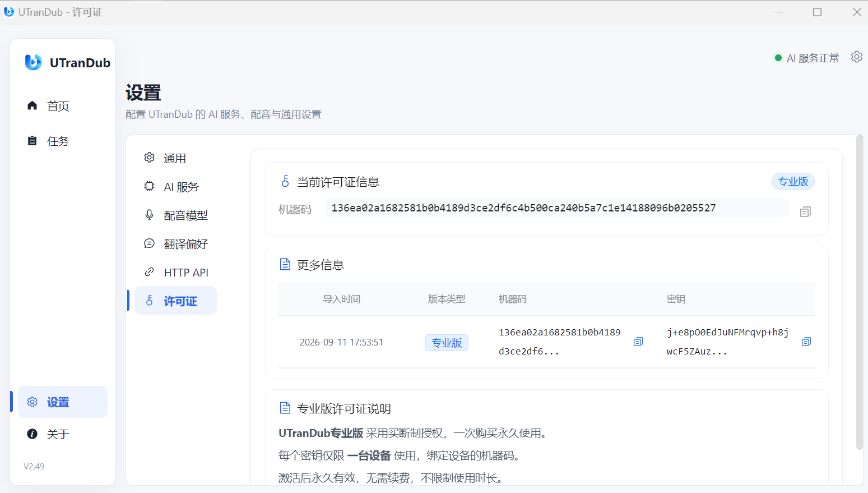The height and width of the screenshot is (493, 868).
Task: Copy the license key in table row
Action: click(806, 342)
